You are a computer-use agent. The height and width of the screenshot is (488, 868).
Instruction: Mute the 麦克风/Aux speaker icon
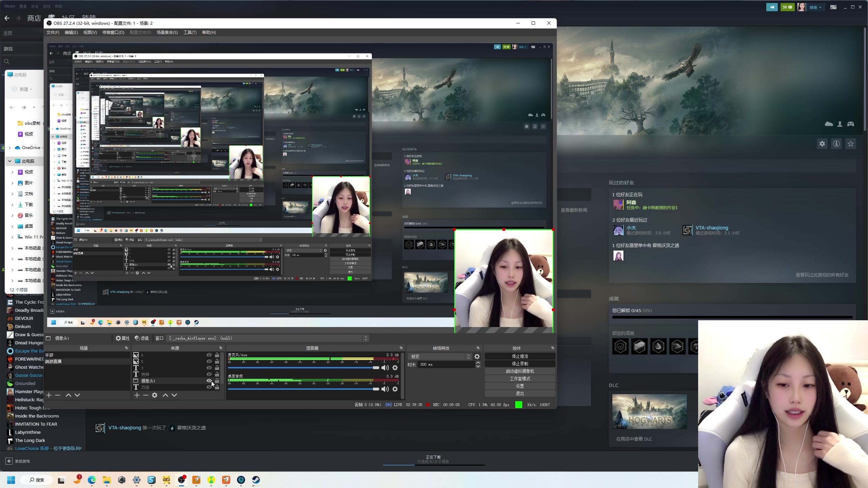pyautogui.click(x=385, y=368)
